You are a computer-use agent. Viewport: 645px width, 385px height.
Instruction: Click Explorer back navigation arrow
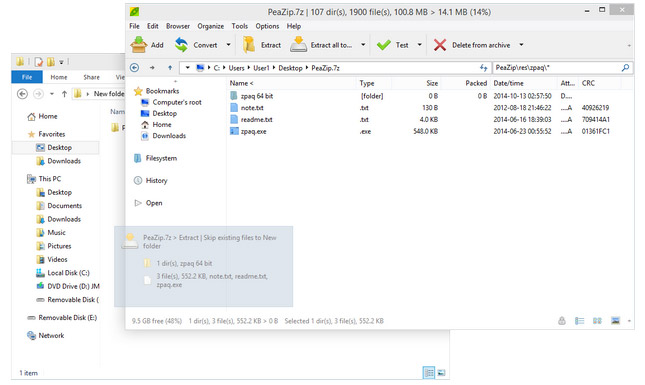[23, 94]
